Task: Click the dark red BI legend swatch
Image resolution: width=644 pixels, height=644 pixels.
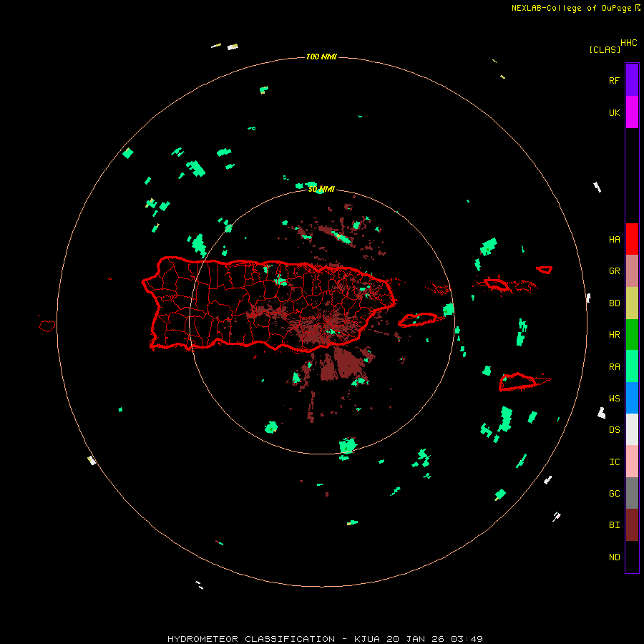Action: click(x=632, y=525)
